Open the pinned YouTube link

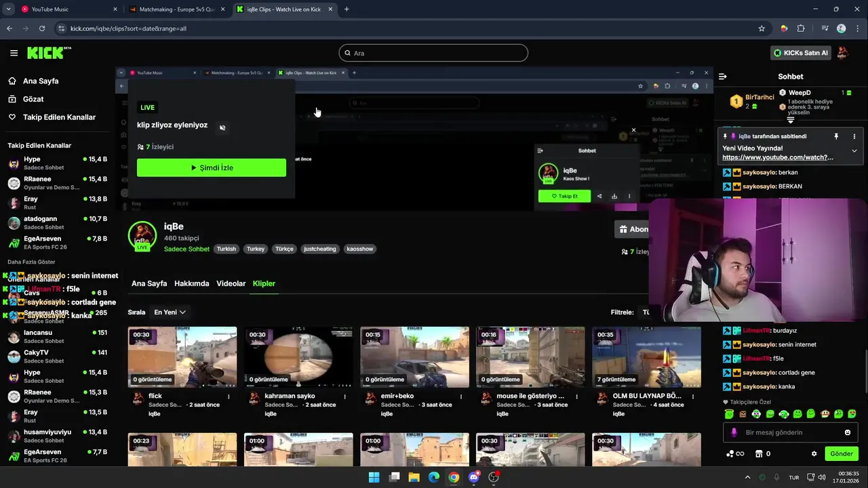click(778, 157)
